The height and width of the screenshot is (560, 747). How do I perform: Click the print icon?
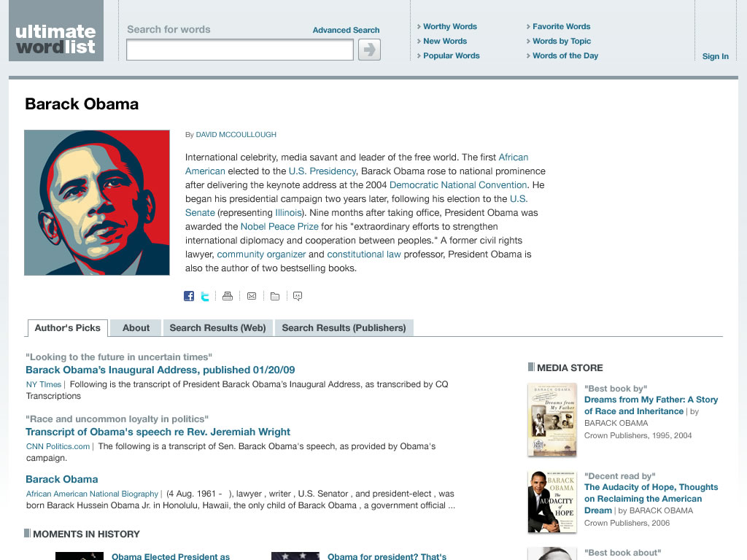tap(228, 296)
